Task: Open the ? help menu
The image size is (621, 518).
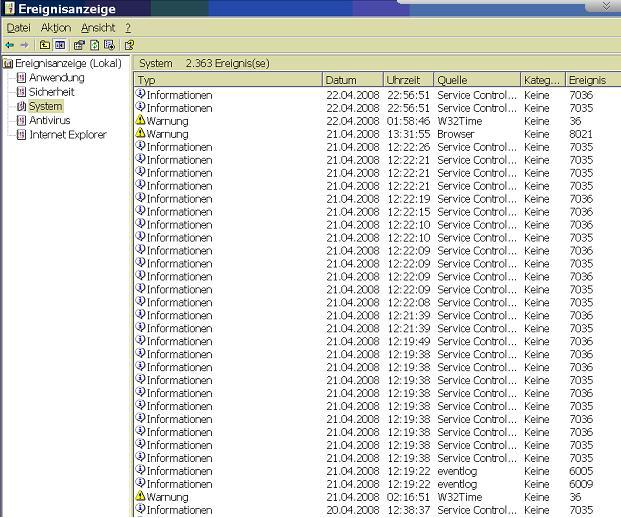Action: [x=128, y=28]
